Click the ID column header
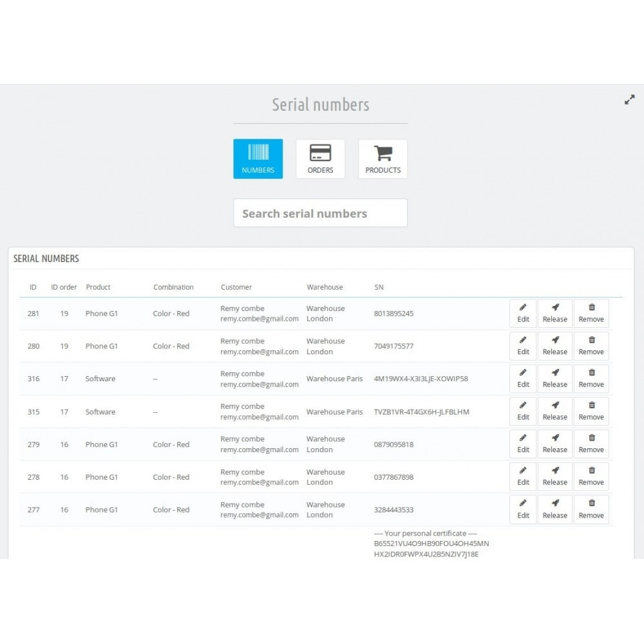Image resolution: width=644 pixels, height=644 pixels. [x=33, y=287]
